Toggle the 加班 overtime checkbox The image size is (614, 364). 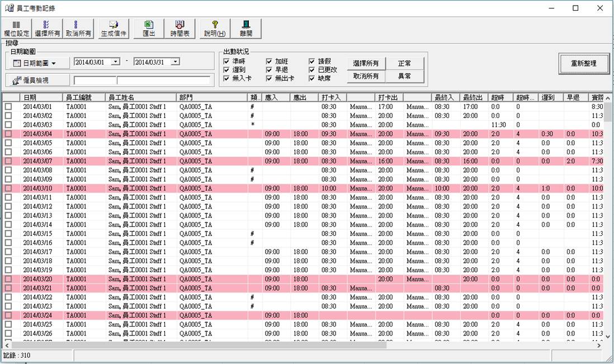click(x=269, y=62)
